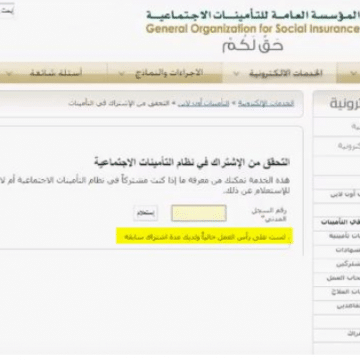Click the yellow highlighted result message
Viewport: 360px width, 360px height.
[204, 236]
